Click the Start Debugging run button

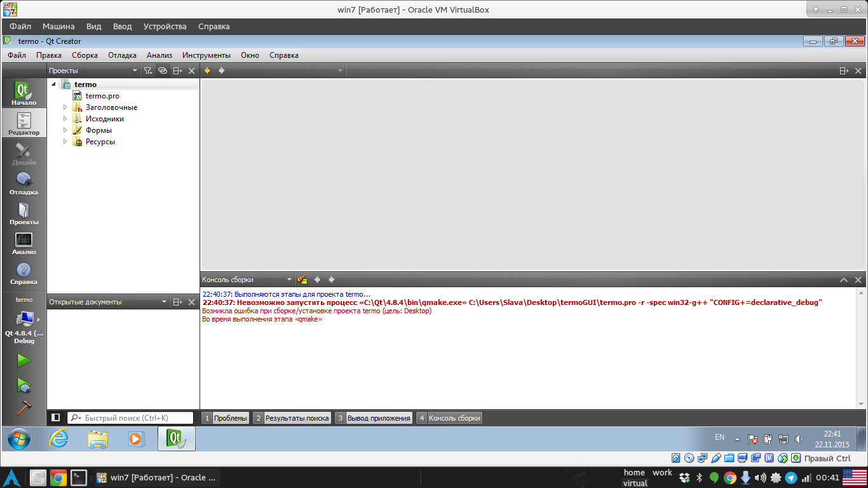(x=24, y=385)
